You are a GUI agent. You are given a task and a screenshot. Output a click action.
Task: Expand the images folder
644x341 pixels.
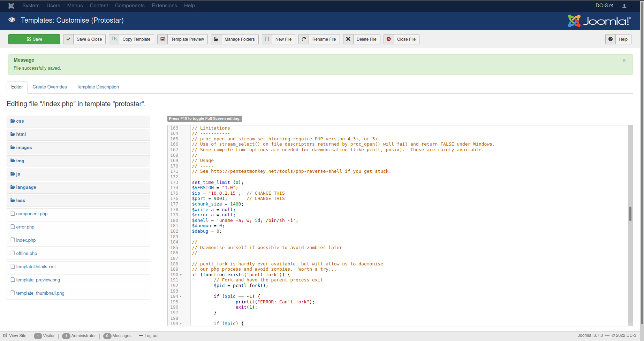(78, 148)
